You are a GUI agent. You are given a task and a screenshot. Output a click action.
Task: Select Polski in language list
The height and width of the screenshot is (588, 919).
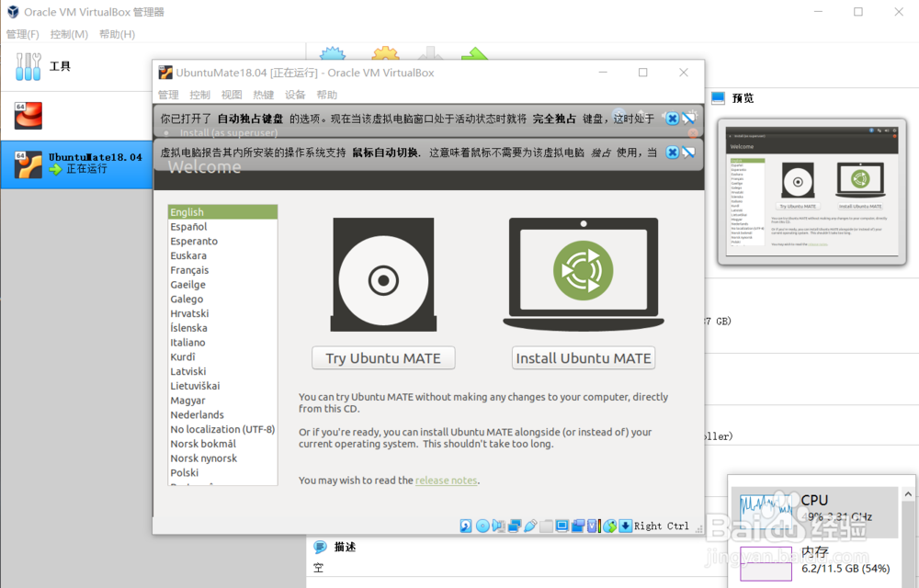pyautogui.click(x=222, y=472)
